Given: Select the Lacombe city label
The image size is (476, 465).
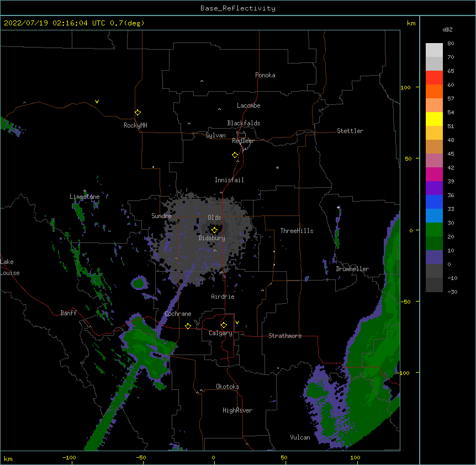Looking at the screenshot, I should tap(248, 105).
